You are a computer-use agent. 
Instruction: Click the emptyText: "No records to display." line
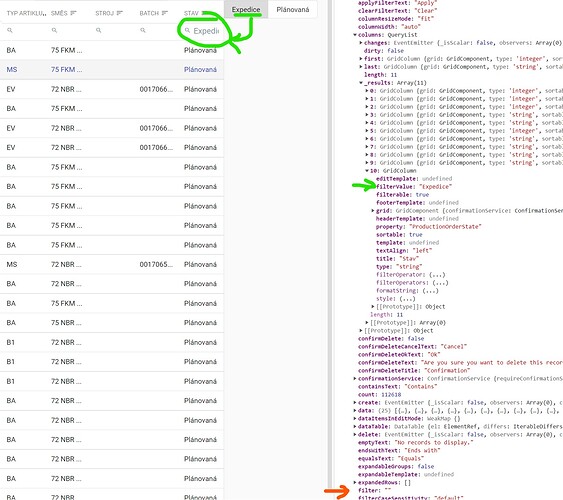tap(415, 443)
